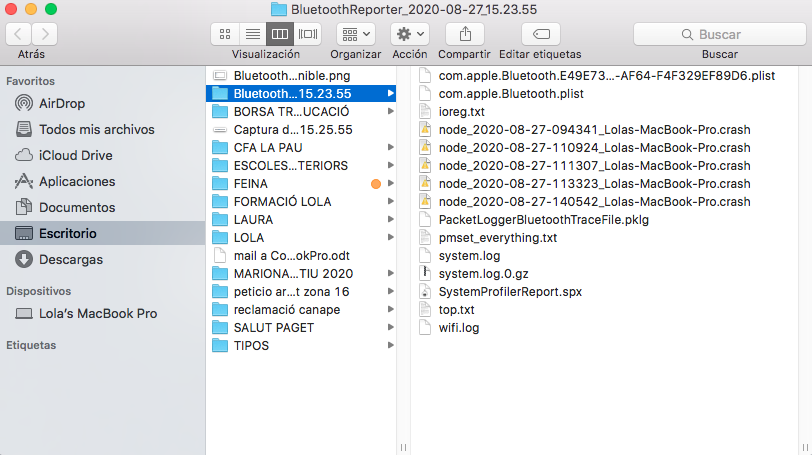Open the TIPOS folder
Viewport: 812px width, 455px height.
pyautogui.click(x=301, y=346)
